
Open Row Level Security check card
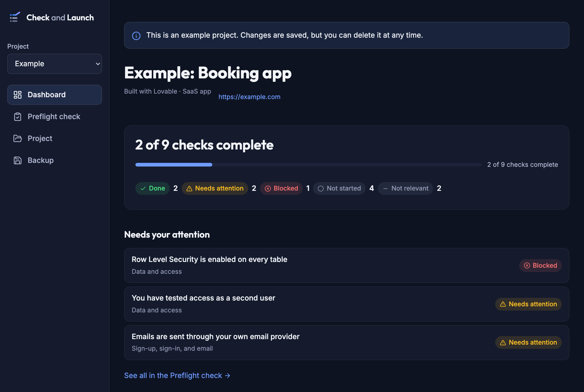click(x=346, y=266)
